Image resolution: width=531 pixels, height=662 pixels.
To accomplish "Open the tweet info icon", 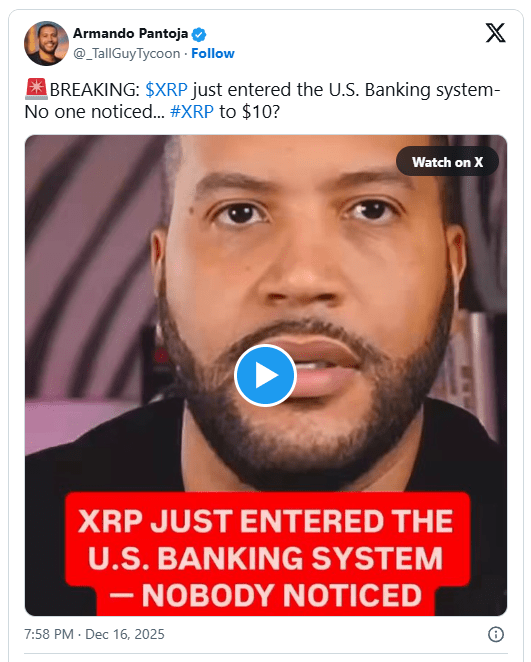I will pos(496,634).
